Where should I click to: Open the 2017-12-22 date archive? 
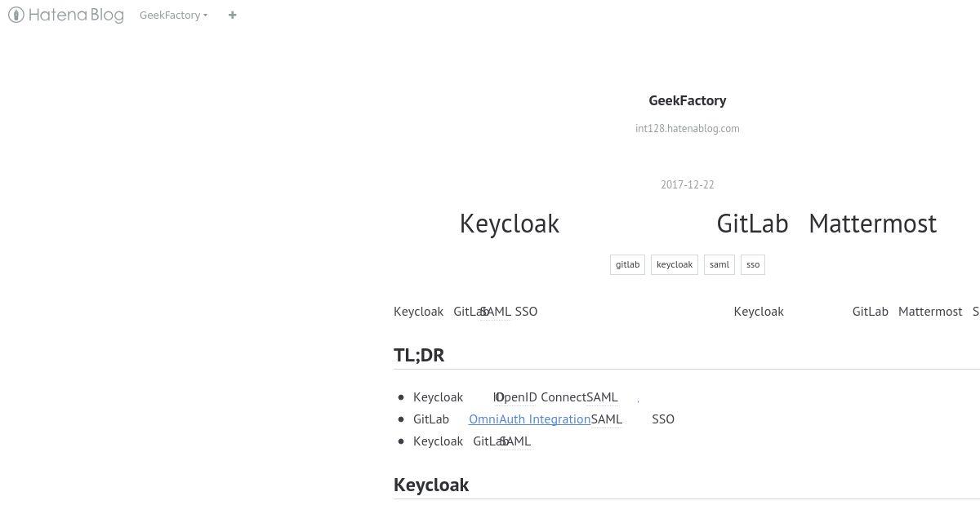tap(688, 184)
